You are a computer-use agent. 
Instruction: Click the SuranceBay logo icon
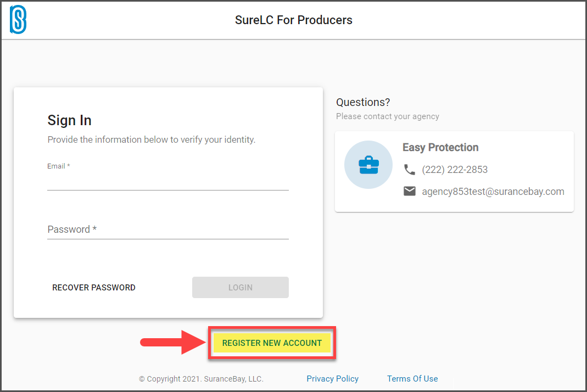tap(18, 19)
